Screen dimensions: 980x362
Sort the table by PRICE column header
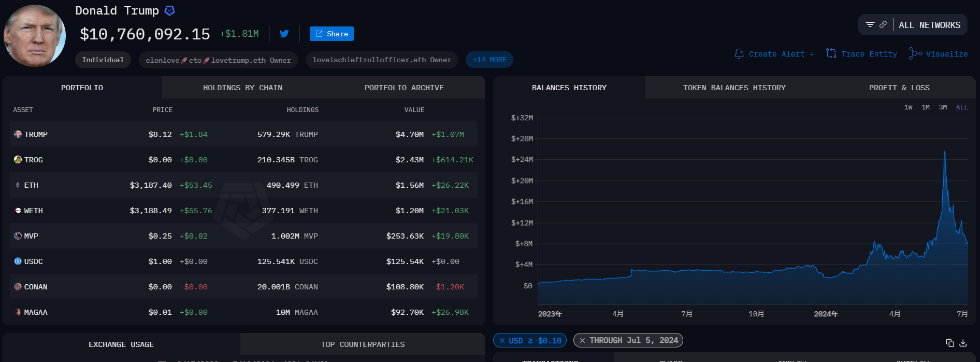coord(162,110)
